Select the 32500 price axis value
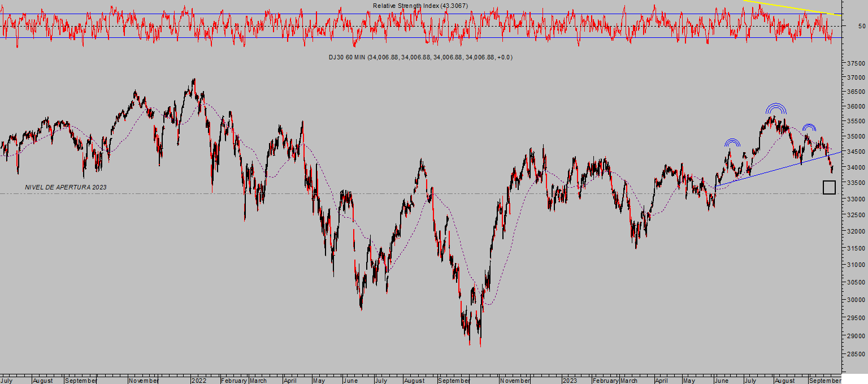This screenshot has height=384, width=868. 857,215
